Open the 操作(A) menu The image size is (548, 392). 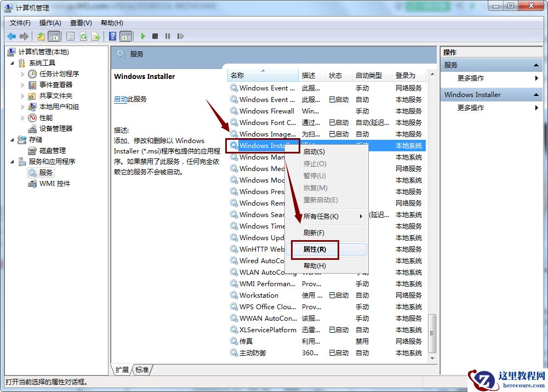pos(50,22)
